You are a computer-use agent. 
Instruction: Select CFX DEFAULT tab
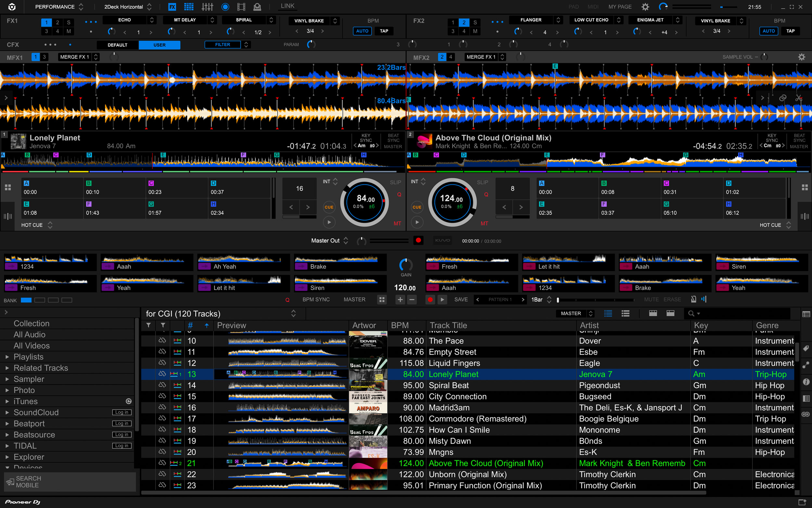click(x=118, y=45)
